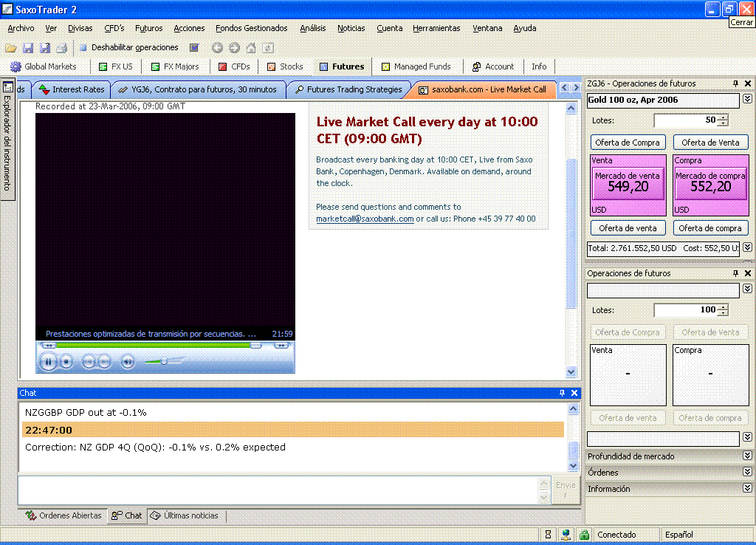756x545 pixels.
Task: Click top Oferta de Venta button for gold
Action: pyautogui.click(x=710, y=143)
